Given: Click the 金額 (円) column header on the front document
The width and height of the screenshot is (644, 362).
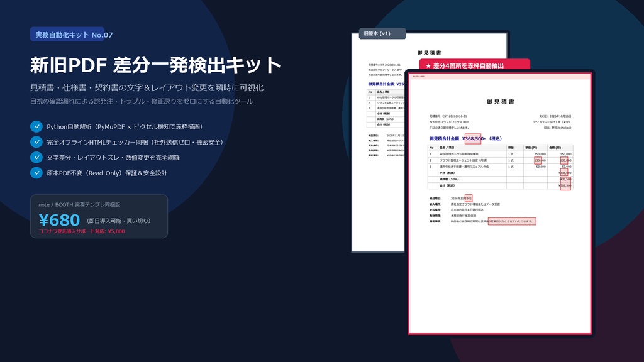Looking at the screenshot, I should [555, 148].
